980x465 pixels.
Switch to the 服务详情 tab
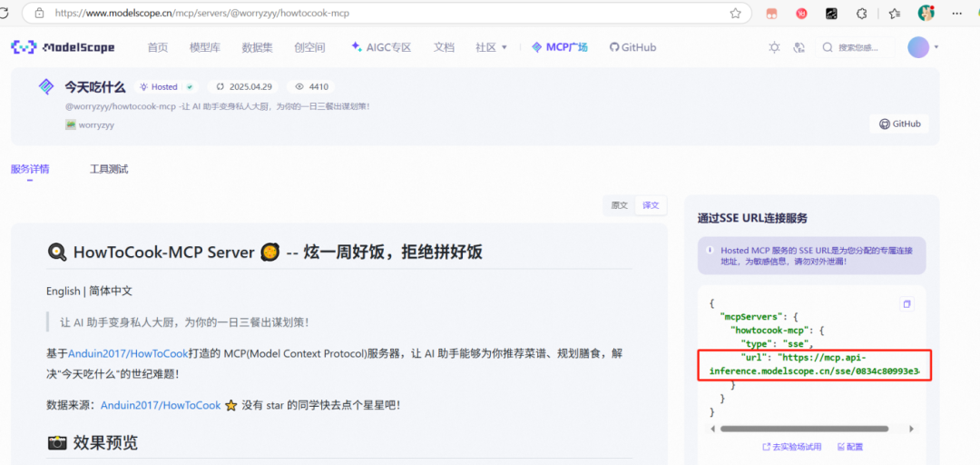pos(29,169)
